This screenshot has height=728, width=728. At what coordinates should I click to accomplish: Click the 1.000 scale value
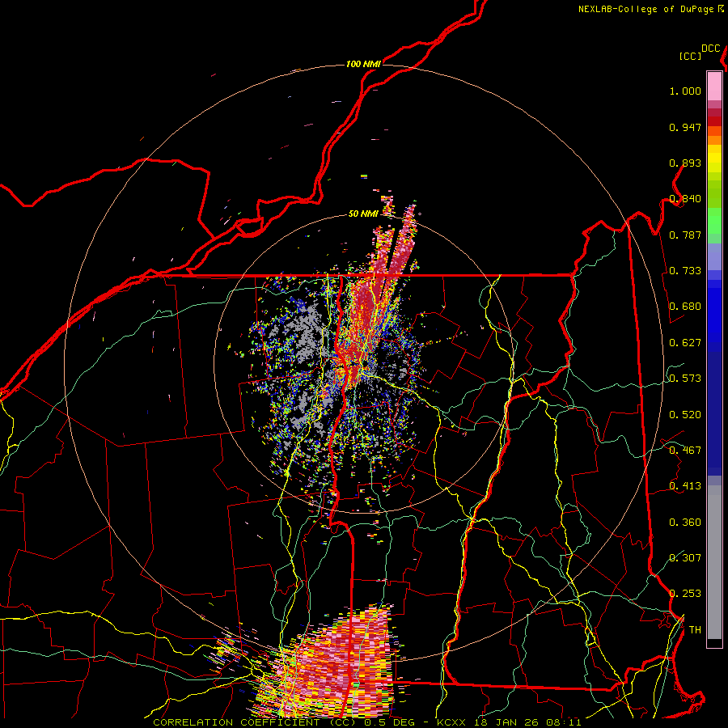coord(685,91)
